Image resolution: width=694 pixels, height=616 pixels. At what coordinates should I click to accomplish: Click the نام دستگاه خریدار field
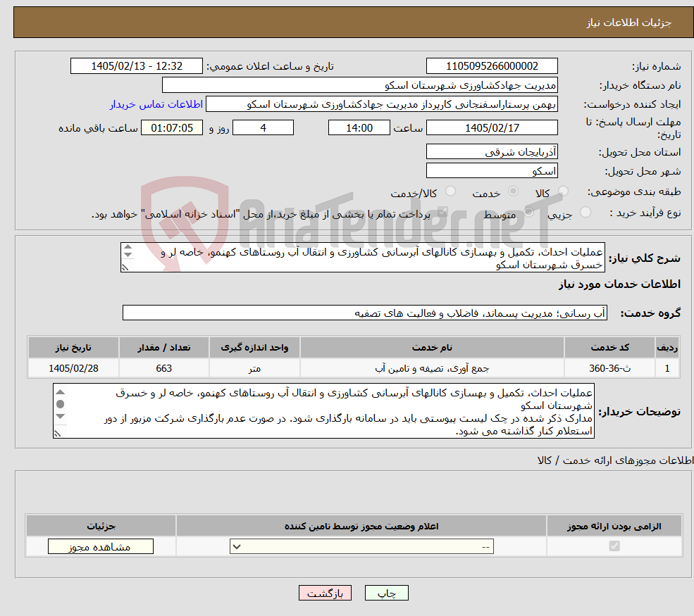coord(360,85)
